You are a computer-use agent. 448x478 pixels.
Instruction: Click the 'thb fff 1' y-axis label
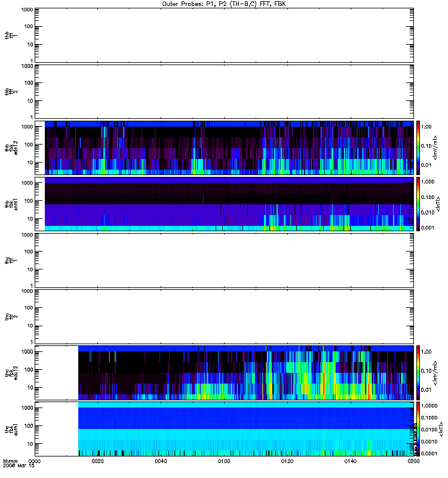[11, 35]
